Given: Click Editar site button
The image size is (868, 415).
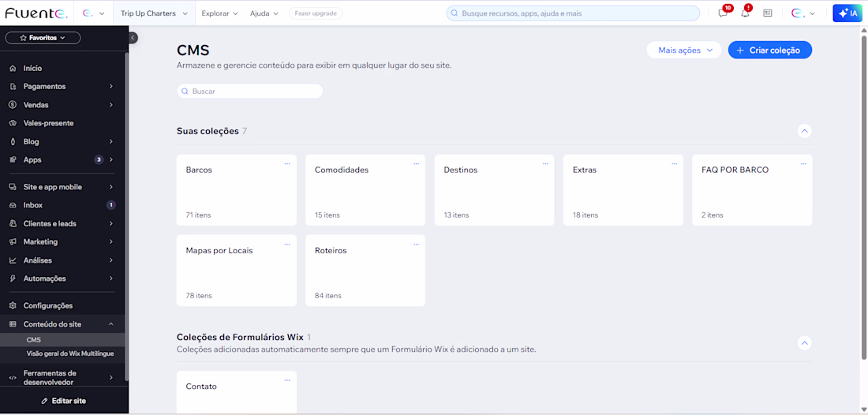Looking at the screenshot, I should tap(64, 401).
